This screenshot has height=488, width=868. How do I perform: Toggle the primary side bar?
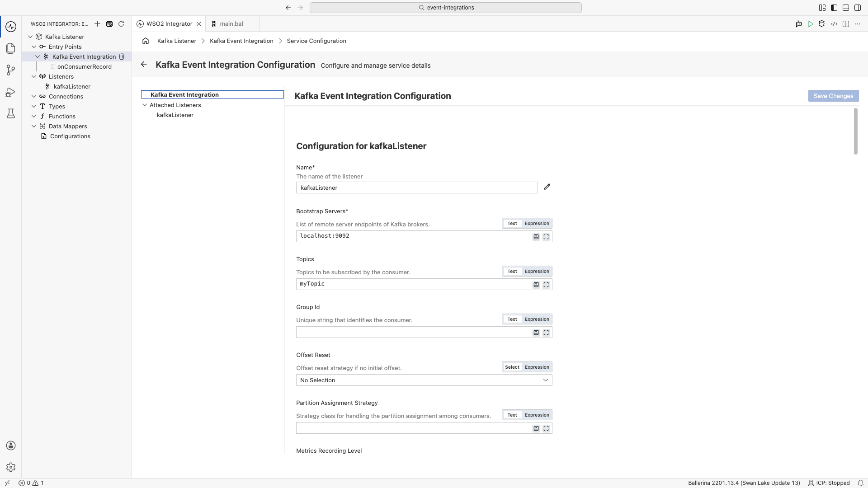click(x=834, y=8)
